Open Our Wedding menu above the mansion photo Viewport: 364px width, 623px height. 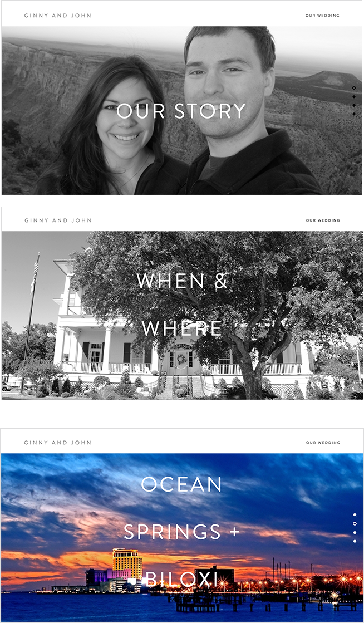point(323,220)
